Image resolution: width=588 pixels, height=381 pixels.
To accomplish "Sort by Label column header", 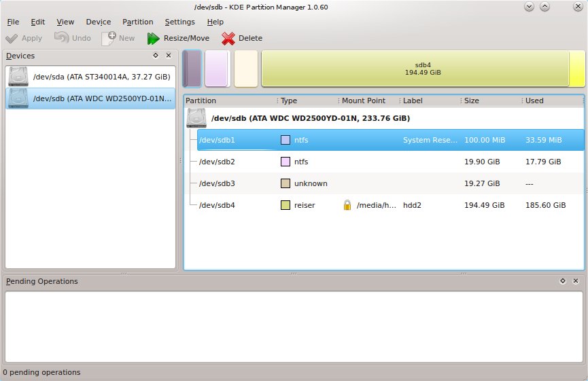I will [430, 101].
